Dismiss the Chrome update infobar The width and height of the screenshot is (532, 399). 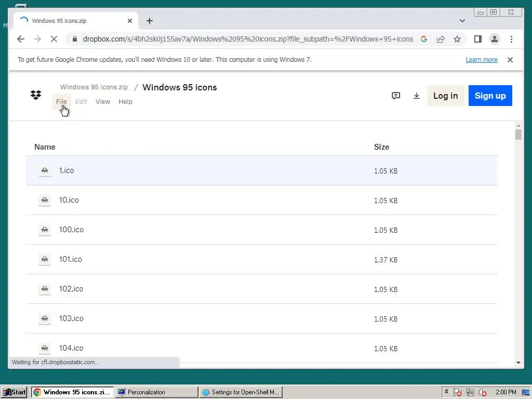click(x=510, y=60)
